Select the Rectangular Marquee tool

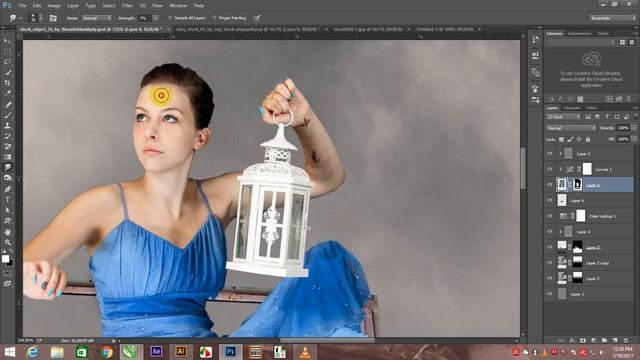[7, 51]
